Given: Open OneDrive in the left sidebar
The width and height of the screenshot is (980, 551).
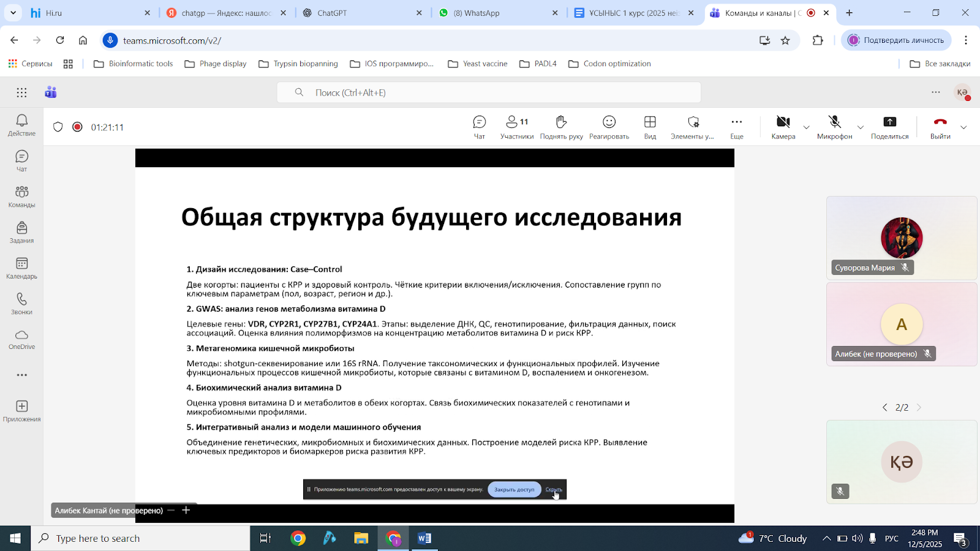Looking at the screenshot, I should coord(21,339).
